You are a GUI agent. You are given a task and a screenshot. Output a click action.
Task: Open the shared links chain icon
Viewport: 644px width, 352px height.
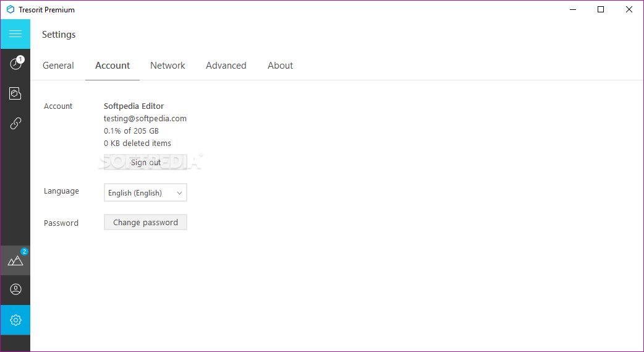(x=15, y=123)
